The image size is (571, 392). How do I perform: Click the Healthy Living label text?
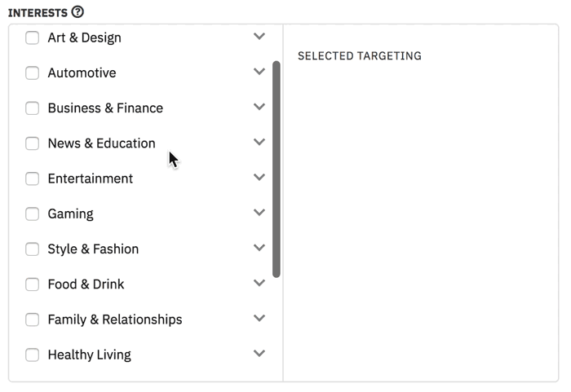[89, 355]
